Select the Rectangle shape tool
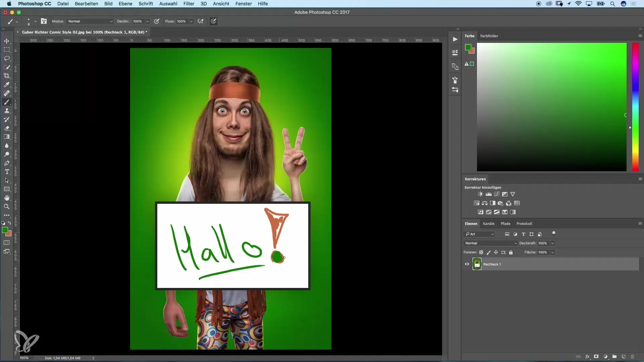The height and width of the screenshot is (362, 644). [x=7, y=189]
